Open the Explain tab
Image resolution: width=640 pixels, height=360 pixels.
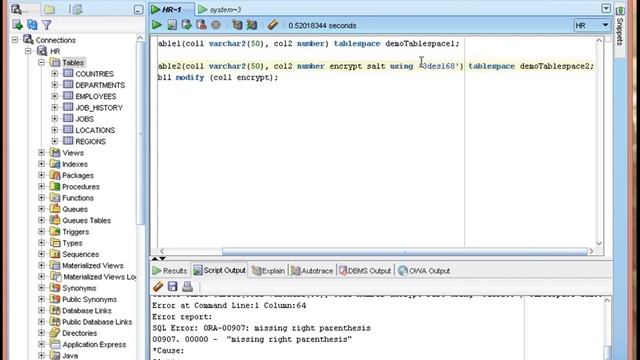point(269,271)
